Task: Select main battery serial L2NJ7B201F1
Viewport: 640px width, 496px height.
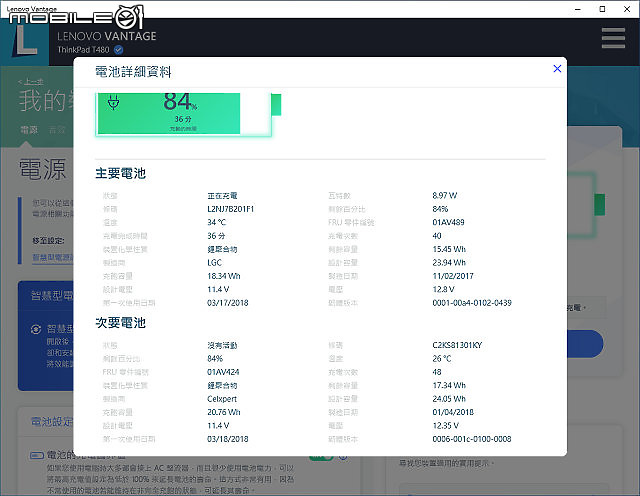Action: (x=231, y=209)
